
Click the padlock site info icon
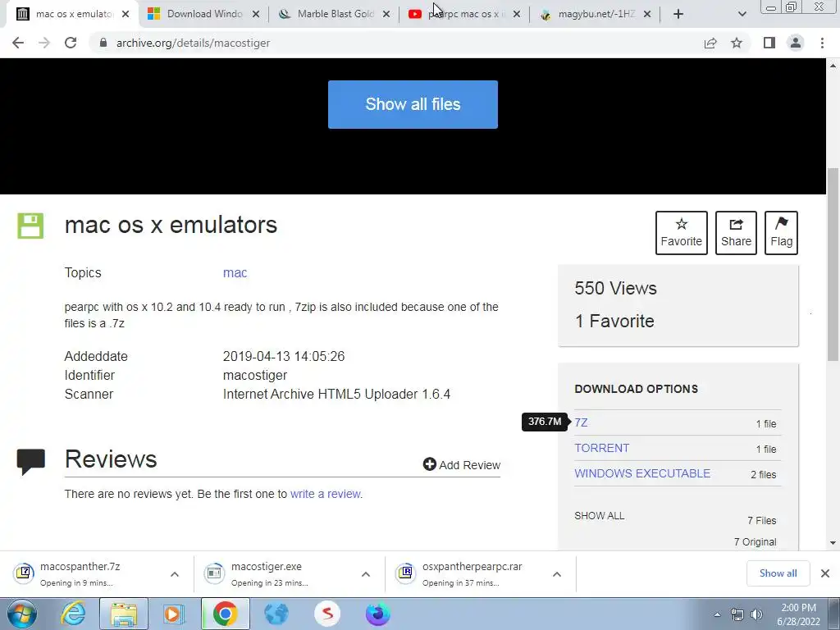pyautogui.click(x=103, y=43)
